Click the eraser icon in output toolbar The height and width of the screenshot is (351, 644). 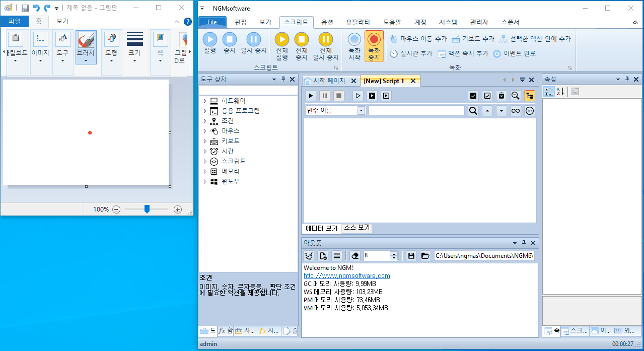[355, 256]
